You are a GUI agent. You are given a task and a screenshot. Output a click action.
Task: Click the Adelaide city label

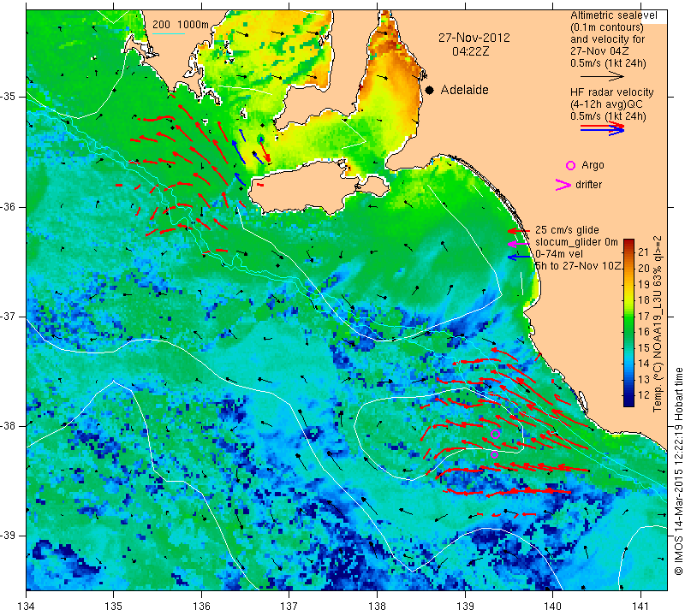click(464, 90)
